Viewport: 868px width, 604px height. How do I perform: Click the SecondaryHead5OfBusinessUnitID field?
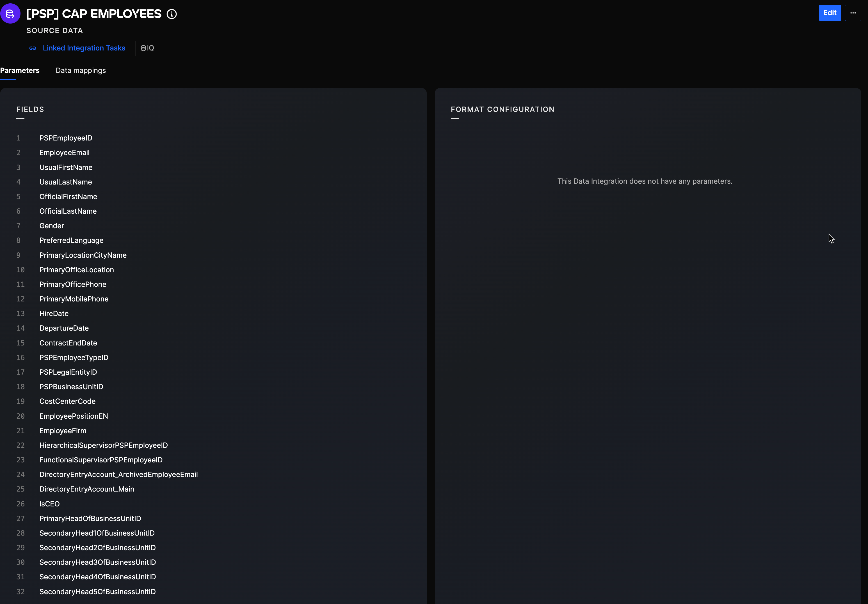tap(97, 592)
